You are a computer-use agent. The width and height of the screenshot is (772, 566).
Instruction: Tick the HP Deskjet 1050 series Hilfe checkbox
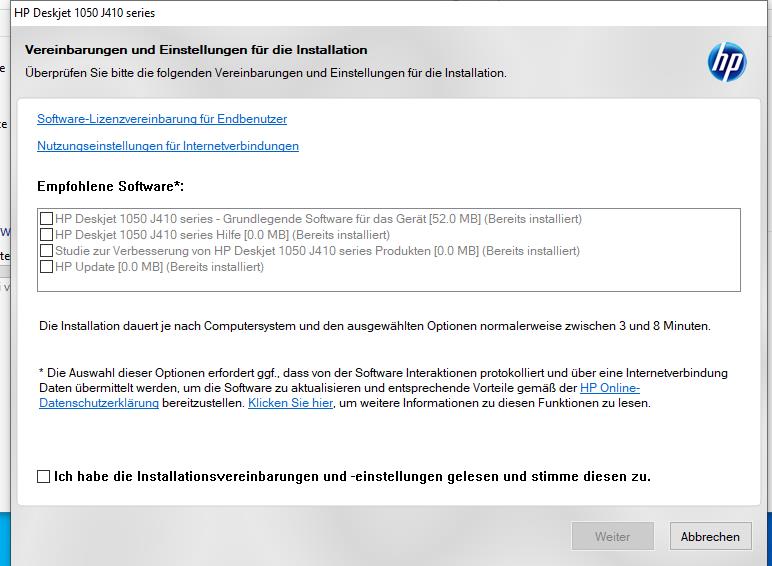(46, 234)
